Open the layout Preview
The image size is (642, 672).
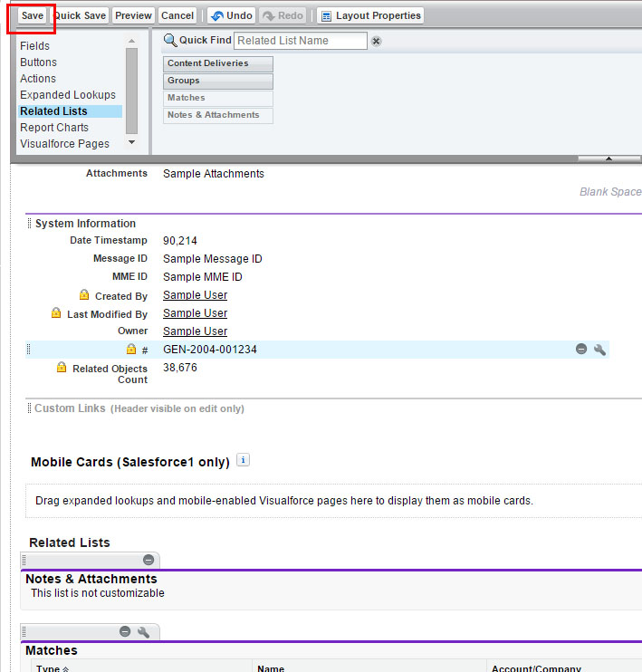pos(133,15)
